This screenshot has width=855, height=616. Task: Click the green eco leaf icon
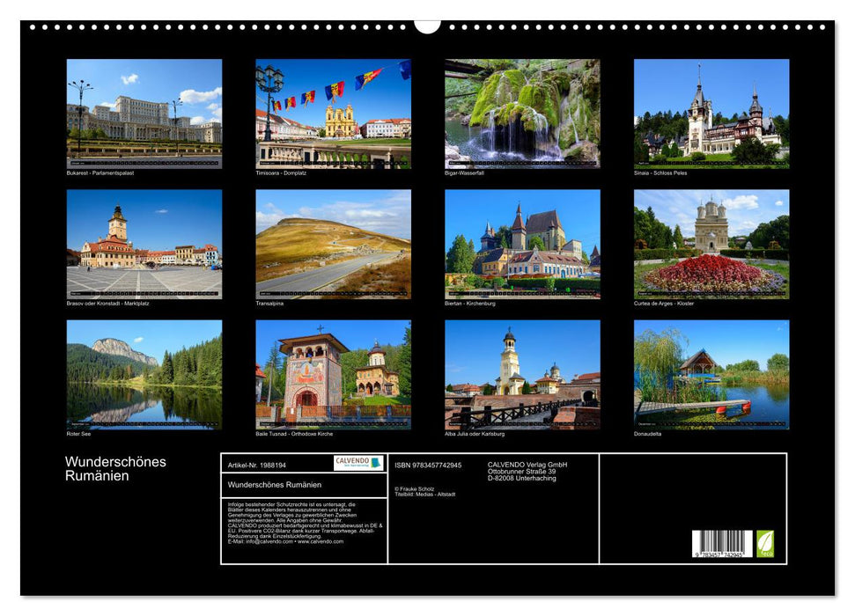pyautogui.click(x=765, y=543)
